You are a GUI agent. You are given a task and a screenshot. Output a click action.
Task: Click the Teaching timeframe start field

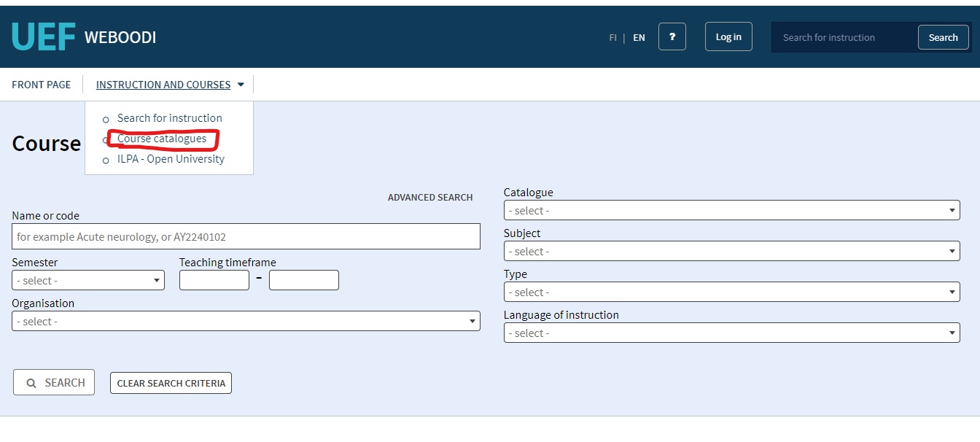point(214,280)
